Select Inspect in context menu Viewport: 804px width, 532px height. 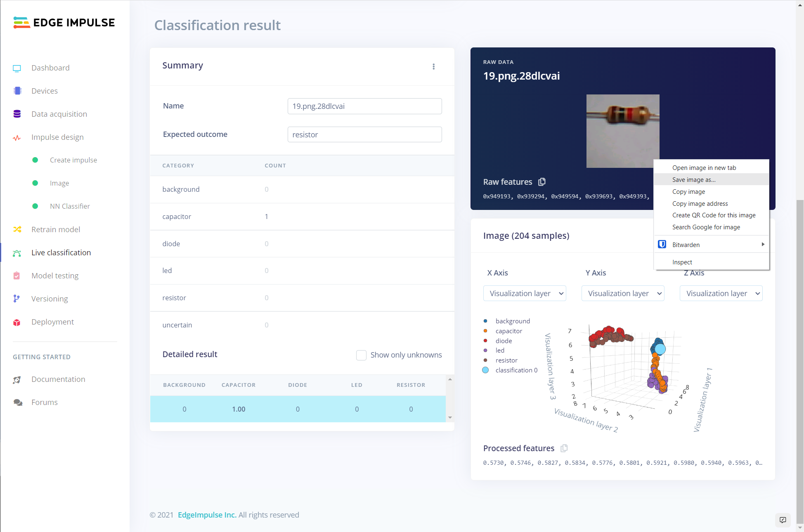tap(712, 262)
